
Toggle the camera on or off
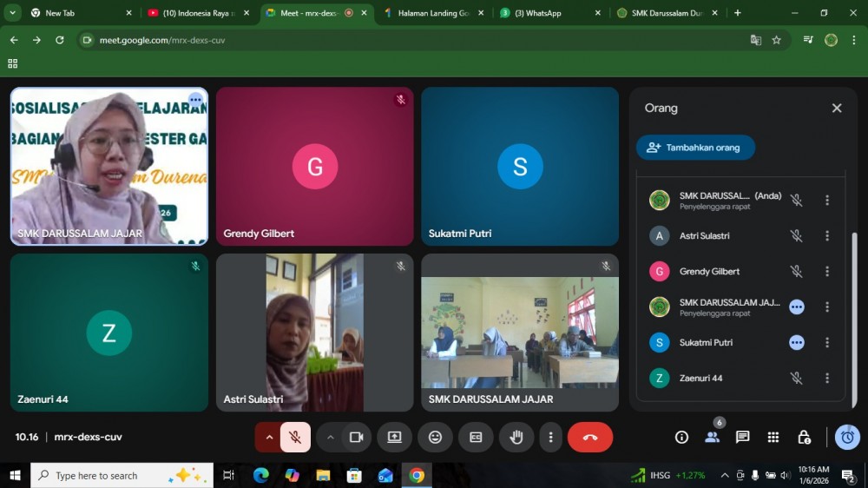coord(356,438)
